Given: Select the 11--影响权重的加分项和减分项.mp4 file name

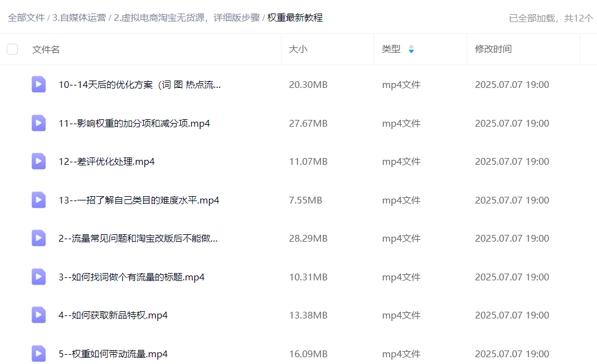Looking at the screenshot, I should click(x=134, y=123).
